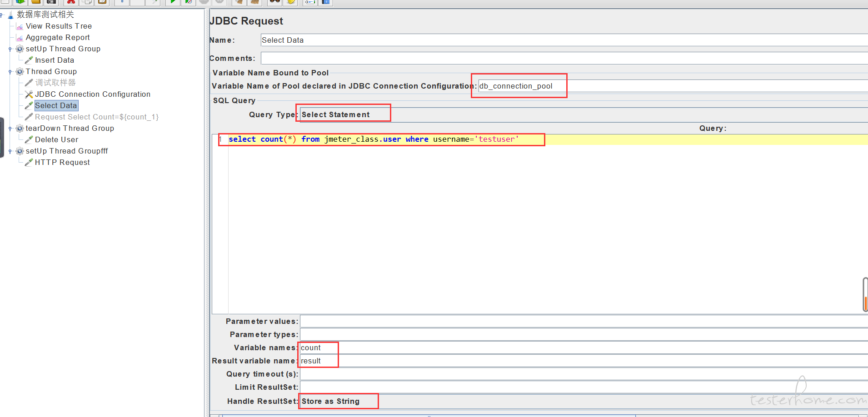
Task: Click the setUp Thread Group gear icon
Action: [x=20, y=49]
